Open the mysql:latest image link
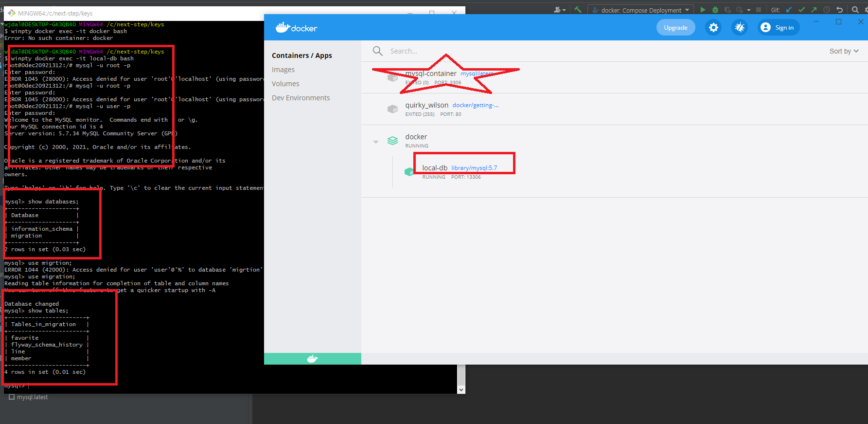This screenshot has height=424, width=868. click(478, 74)
